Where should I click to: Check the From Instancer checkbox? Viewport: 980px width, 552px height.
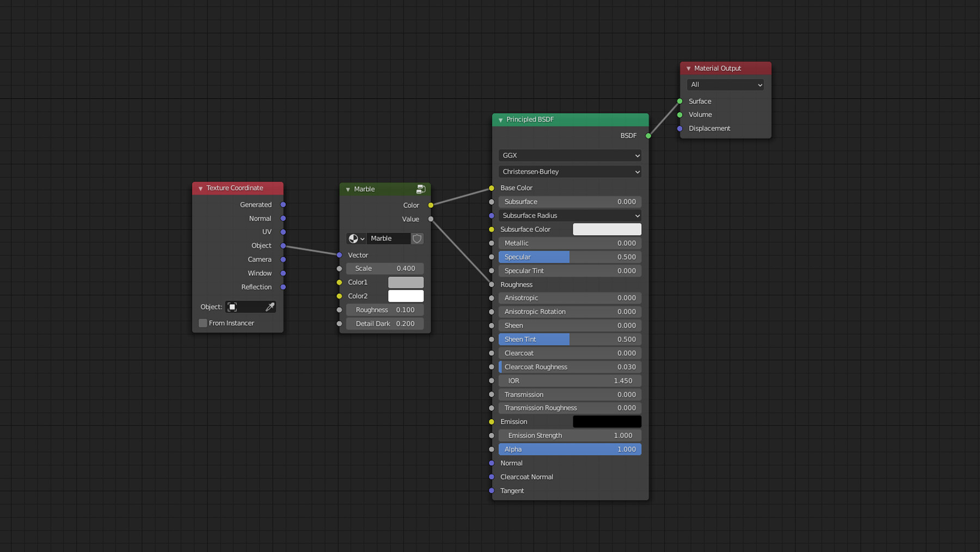[x=203, y=323]
